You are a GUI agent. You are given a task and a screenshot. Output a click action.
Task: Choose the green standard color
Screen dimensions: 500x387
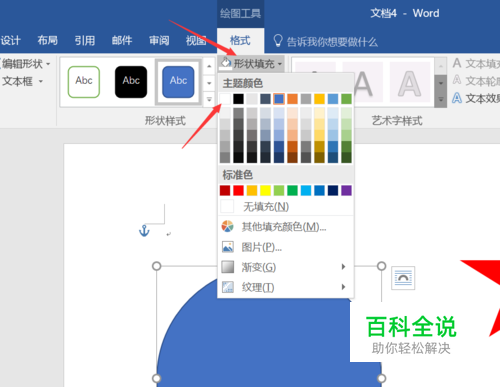292,190
